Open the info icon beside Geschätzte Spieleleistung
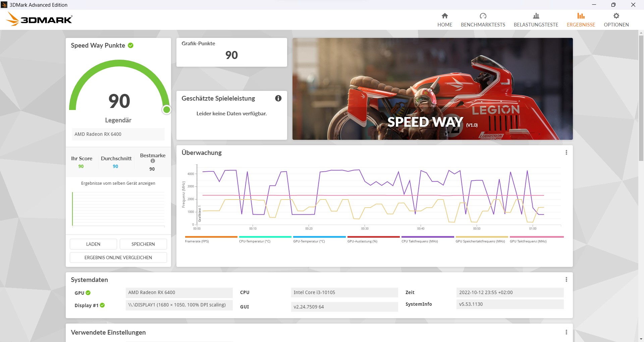 point(278,98)
